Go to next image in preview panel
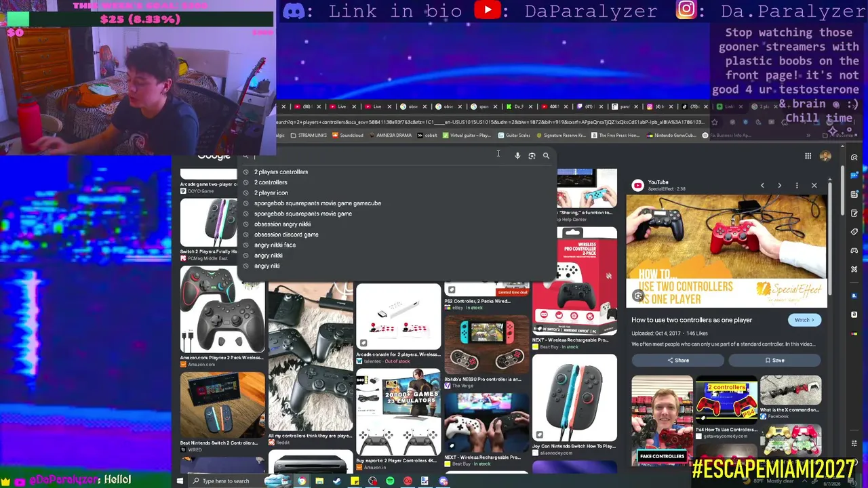Screen dimensions: 868x488 point(779,185)
